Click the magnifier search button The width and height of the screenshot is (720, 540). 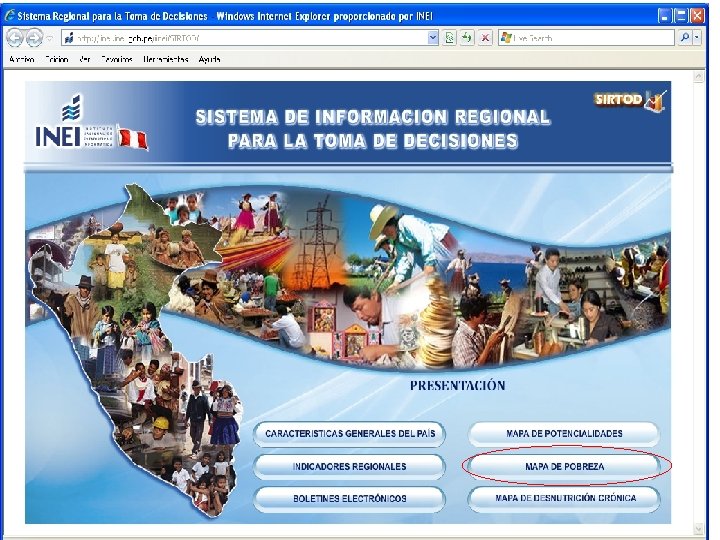685,38
